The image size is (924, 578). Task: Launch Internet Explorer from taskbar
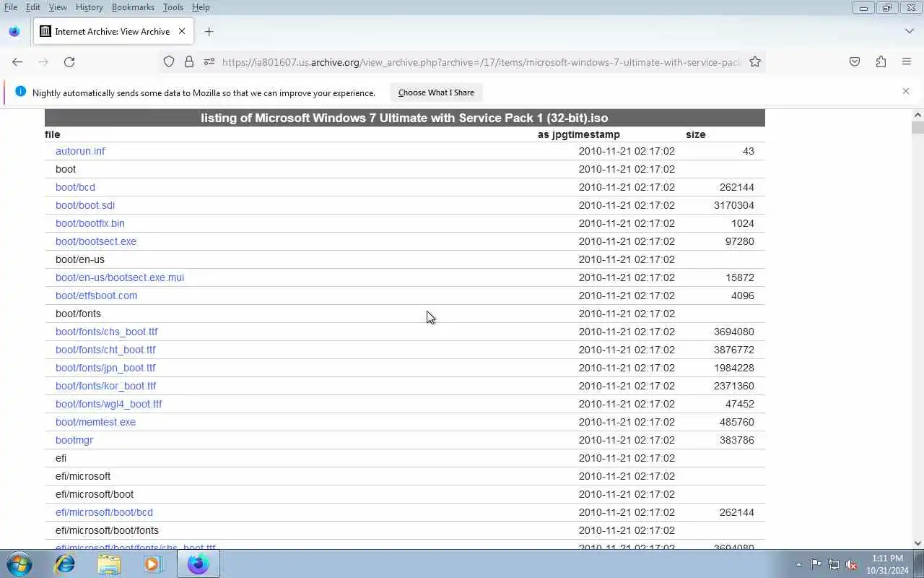click(x=65, y=564)
